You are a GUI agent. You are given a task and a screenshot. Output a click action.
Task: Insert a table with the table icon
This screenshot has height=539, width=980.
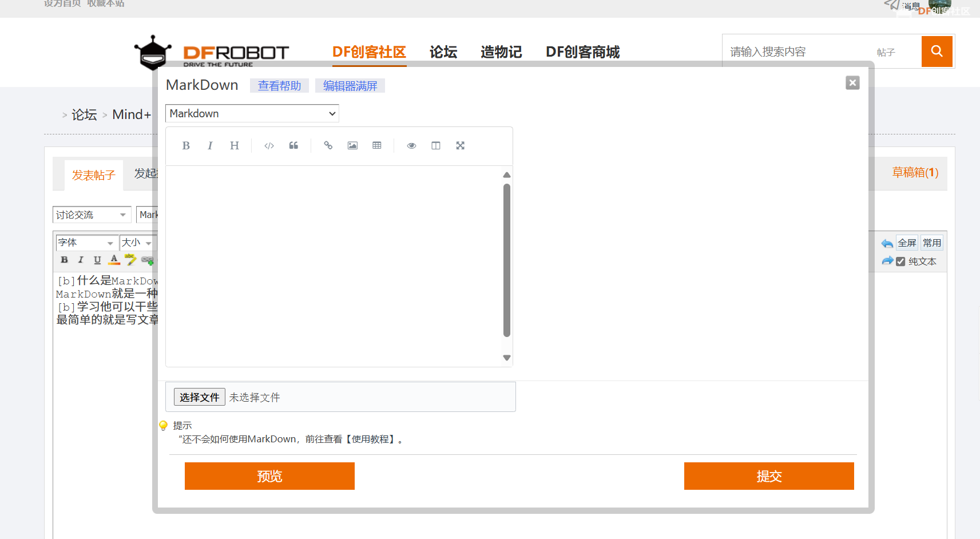[377, 146]
